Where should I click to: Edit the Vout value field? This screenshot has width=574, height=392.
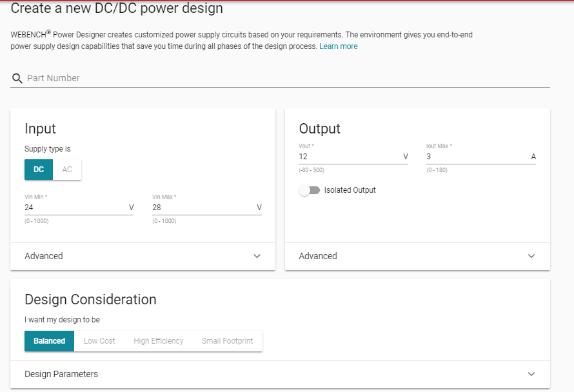[348, 157]
